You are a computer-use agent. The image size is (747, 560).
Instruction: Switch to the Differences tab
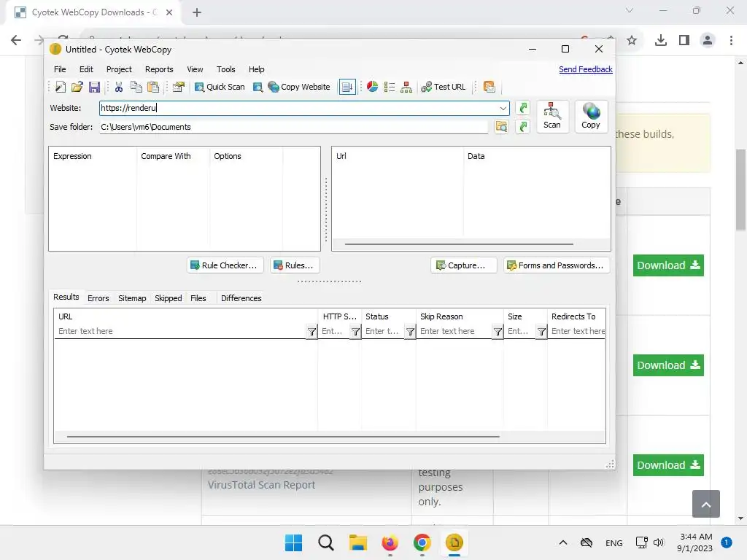coord(241,298)
